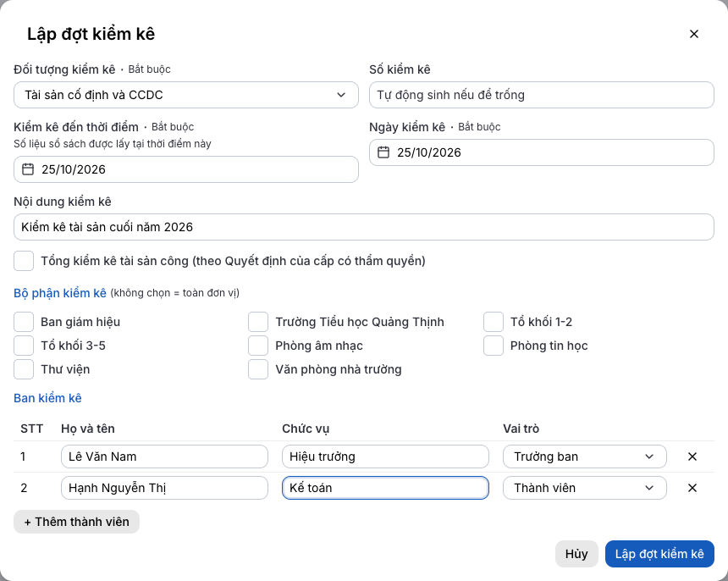Click the Ngày kiểm kê date value

pos(428,152)
